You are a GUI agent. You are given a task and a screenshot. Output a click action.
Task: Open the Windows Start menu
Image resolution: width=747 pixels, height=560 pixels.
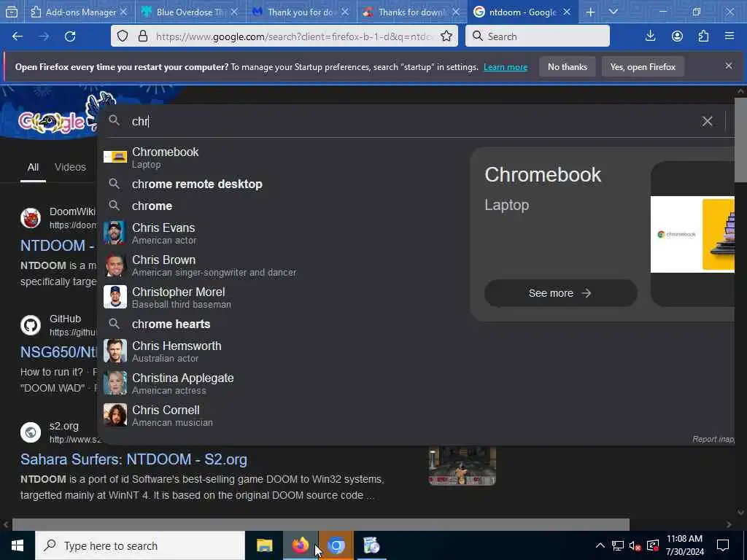(x=18, y=545)
